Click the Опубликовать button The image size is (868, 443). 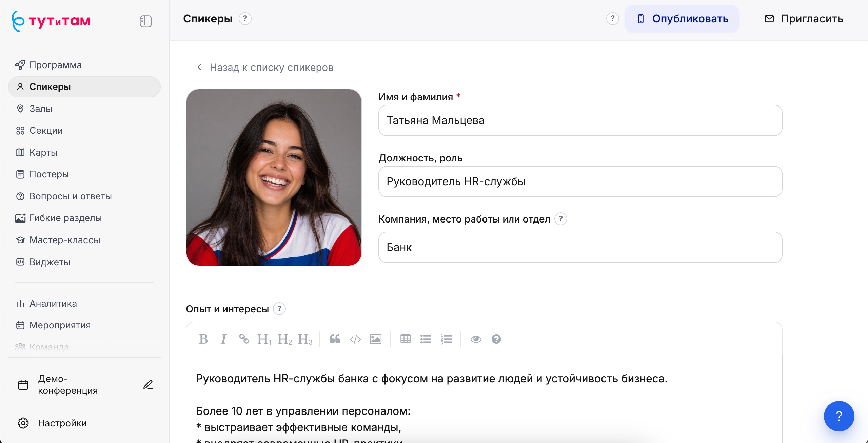682,19
